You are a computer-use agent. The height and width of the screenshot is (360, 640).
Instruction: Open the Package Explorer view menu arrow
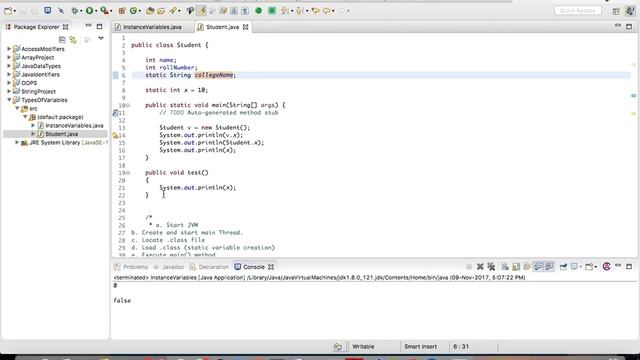pos(101,38)
